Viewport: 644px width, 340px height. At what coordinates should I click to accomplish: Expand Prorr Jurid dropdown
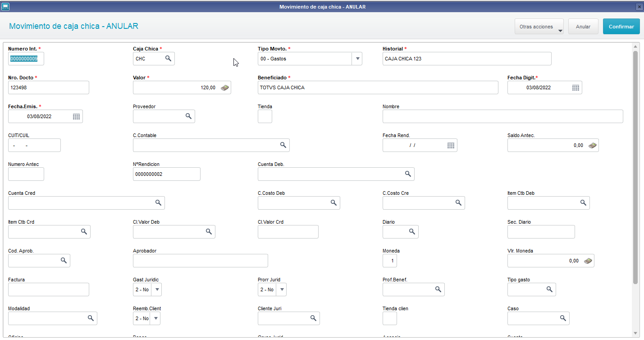[281, 289]
